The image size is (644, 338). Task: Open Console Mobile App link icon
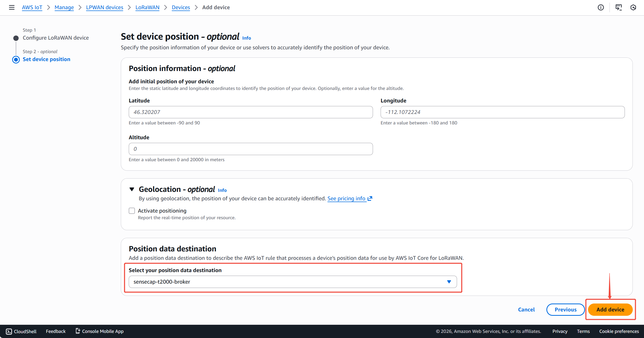coord(78,331)
